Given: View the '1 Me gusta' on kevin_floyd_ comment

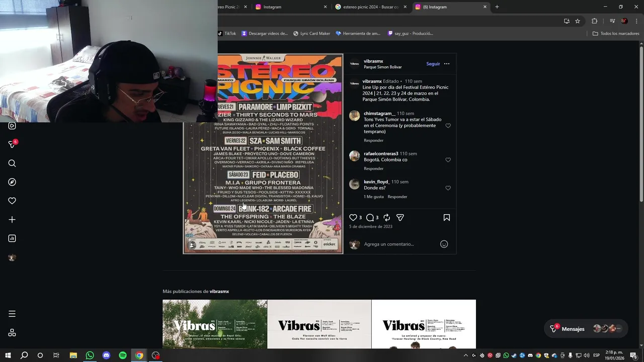Looking at the screenshot, I should click(374, 197).
